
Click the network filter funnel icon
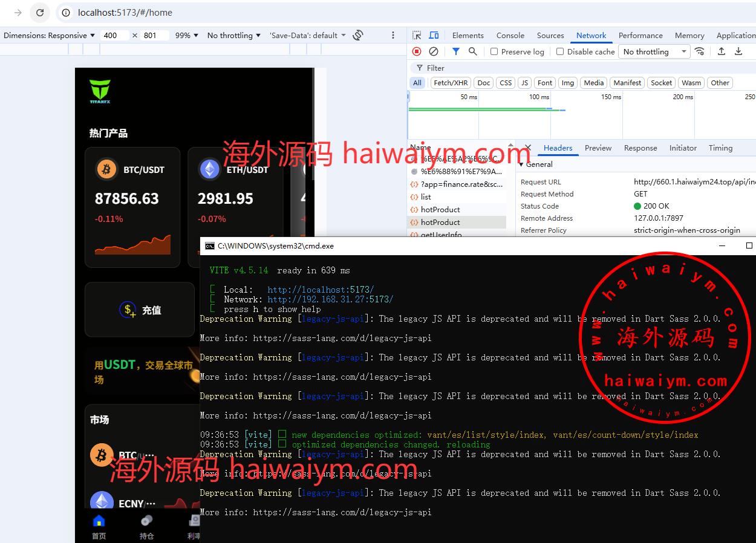(x=456, y=51)
